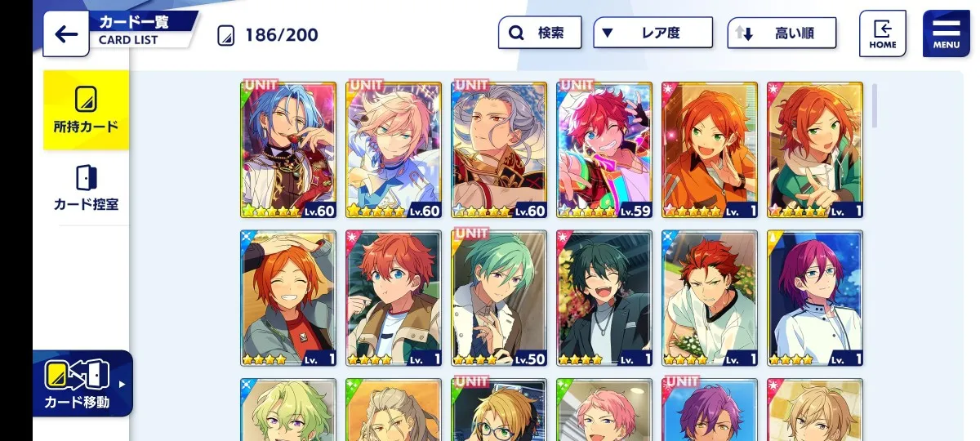Image resolution: width=980 pixels, height=441 pixels.
Task: Click the card count icon beside 186/200
Action: coord(227,35)
